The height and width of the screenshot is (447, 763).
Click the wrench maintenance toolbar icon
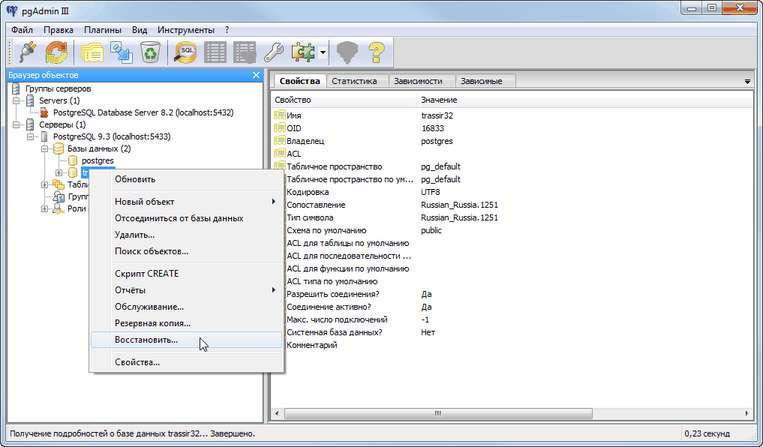point(273,51)
